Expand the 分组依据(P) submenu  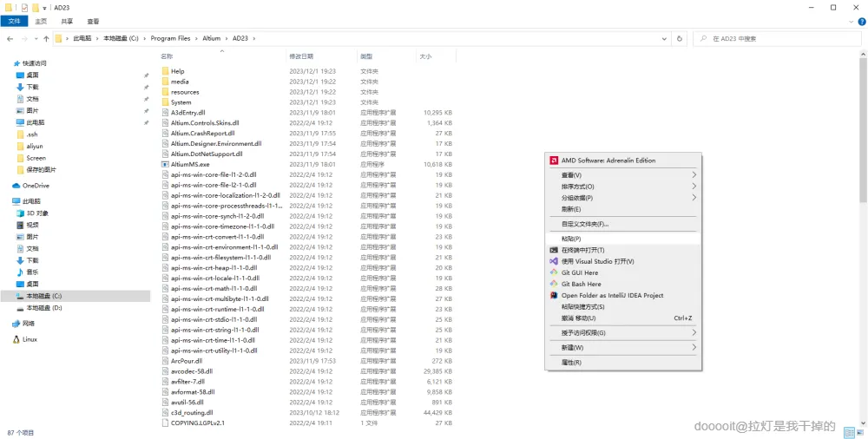pos(623,198)
